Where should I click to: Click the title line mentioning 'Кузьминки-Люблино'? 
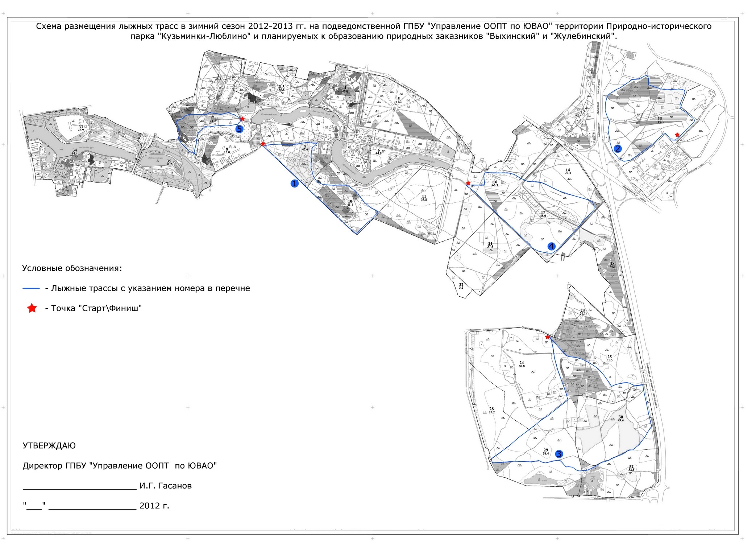373,36
